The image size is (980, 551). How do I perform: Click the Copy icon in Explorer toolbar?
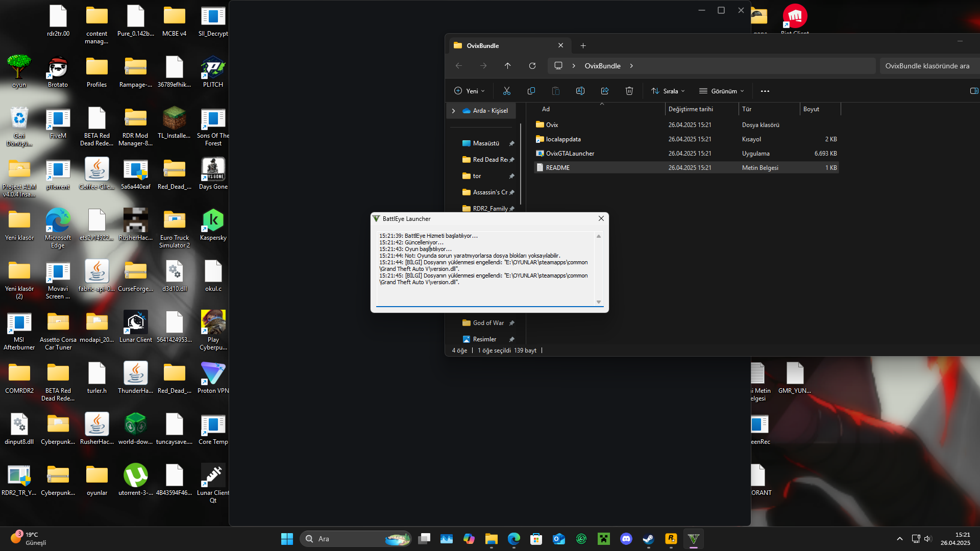pyautogui.click(x=531, y=91)
